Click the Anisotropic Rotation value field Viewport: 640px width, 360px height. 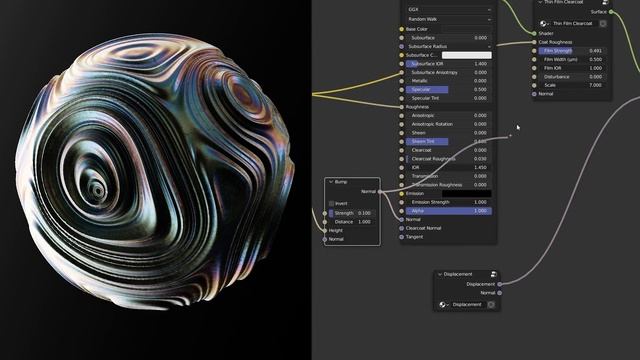(x=449, y=124)
